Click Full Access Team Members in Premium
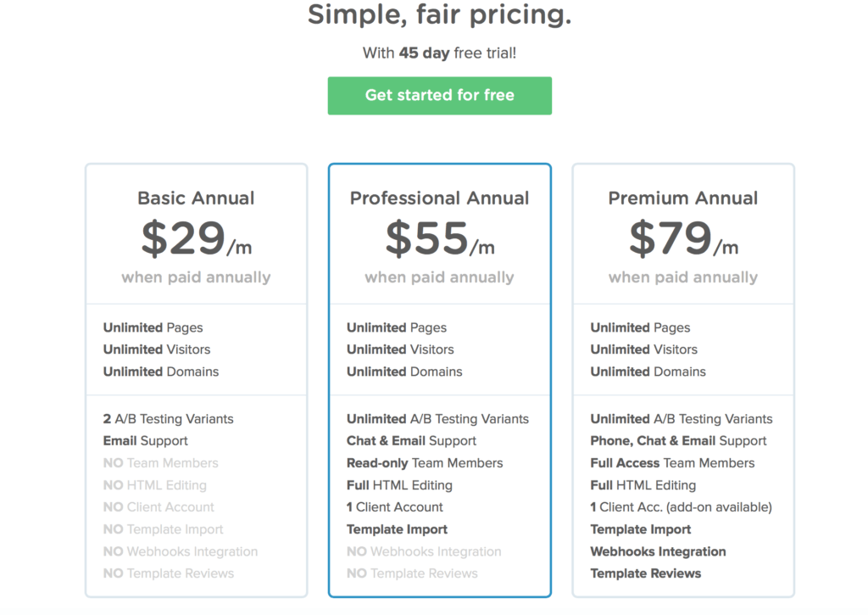 point(672,463)
